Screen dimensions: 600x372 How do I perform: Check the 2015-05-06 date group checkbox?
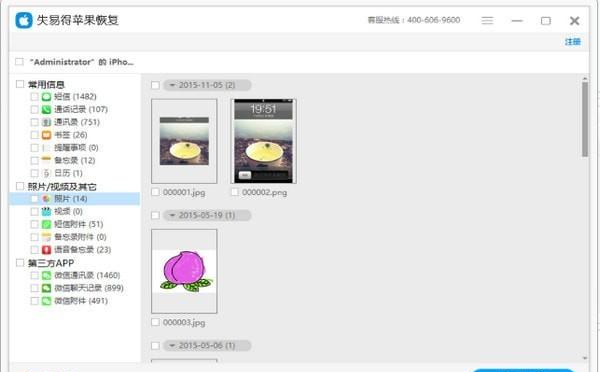click(x=155, y=346)
